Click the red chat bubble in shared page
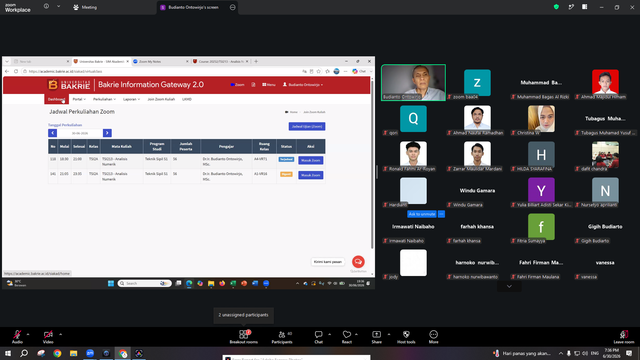Viewport: 640px width, 360px height. [358, 262]
